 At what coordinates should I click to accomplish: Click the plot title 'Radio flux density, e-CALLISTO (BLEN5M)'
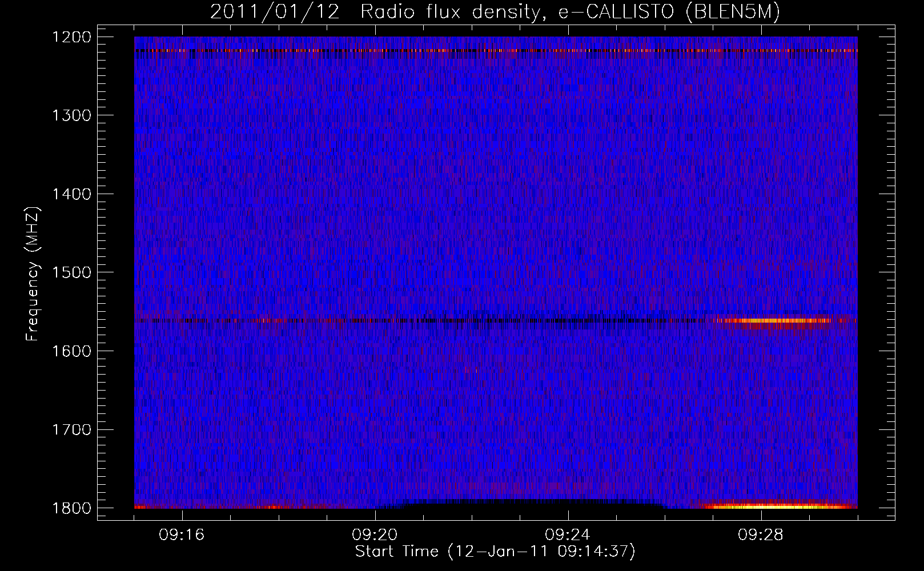(570, 13)
